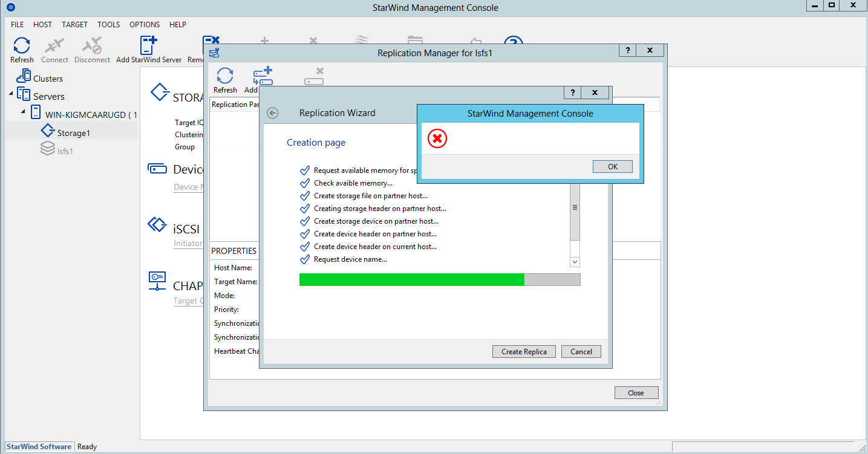Click Remove Replica icon in Replication Manager

point(314,76)
